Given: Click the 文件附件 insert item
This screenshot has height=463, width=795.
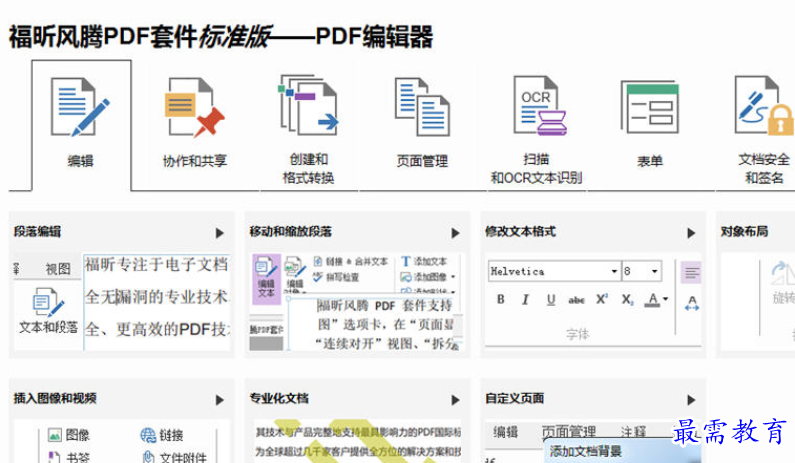Looking at the screenshot, I should [x=175, y=457].
